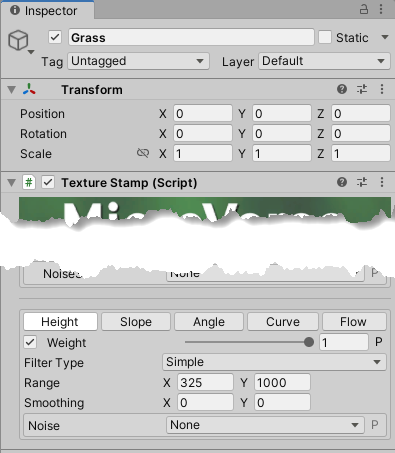Image resolution: width=395 pixels, height=453 pixels.
Task: Click the Rotation label
Action: coord(43,134)
